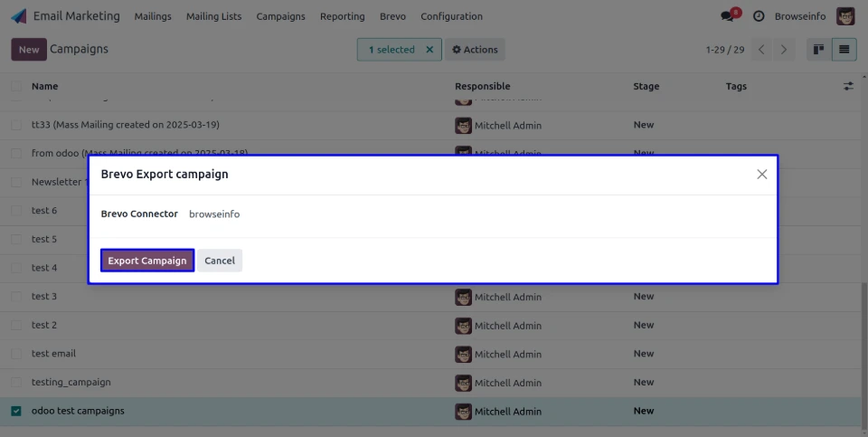Clear selection with the X icon
868x437 pixels.
coord(429,50)
